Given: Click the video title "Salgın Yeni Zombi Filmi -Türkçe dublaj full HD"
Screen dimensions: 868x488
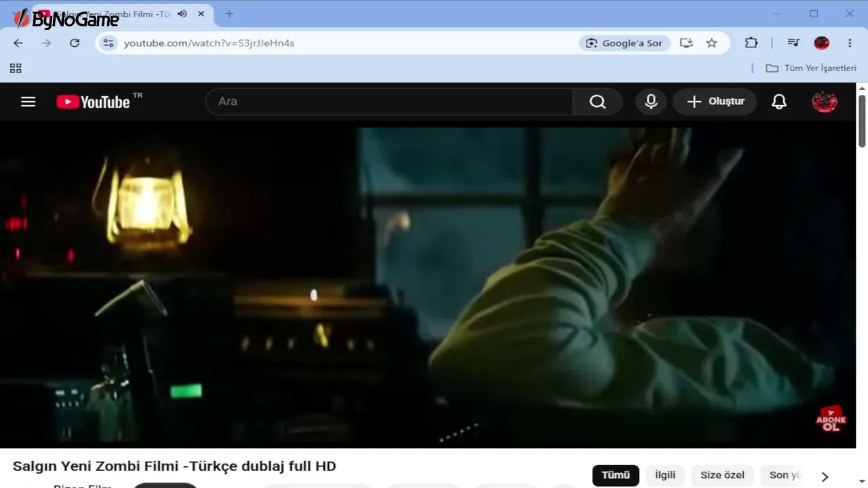Looking at the screenshot, I should tap(174, 466).
